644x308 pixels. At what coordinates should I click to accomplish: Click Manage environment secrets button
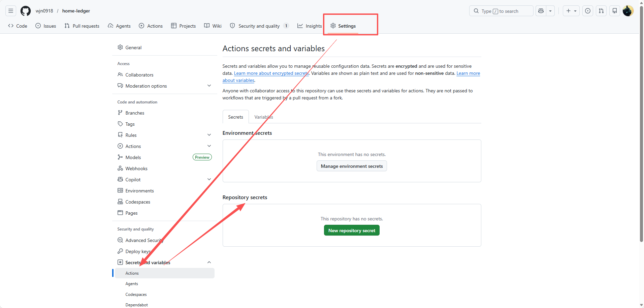352,166
